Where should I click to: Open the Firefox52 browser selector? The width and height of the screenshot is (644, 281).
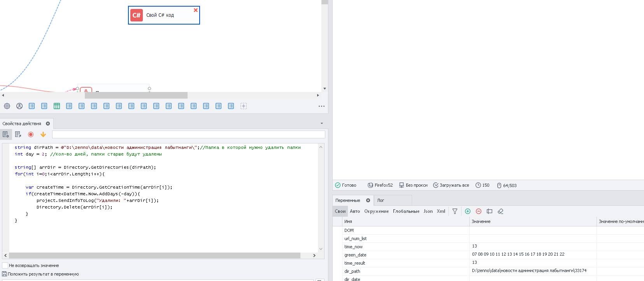380,185
